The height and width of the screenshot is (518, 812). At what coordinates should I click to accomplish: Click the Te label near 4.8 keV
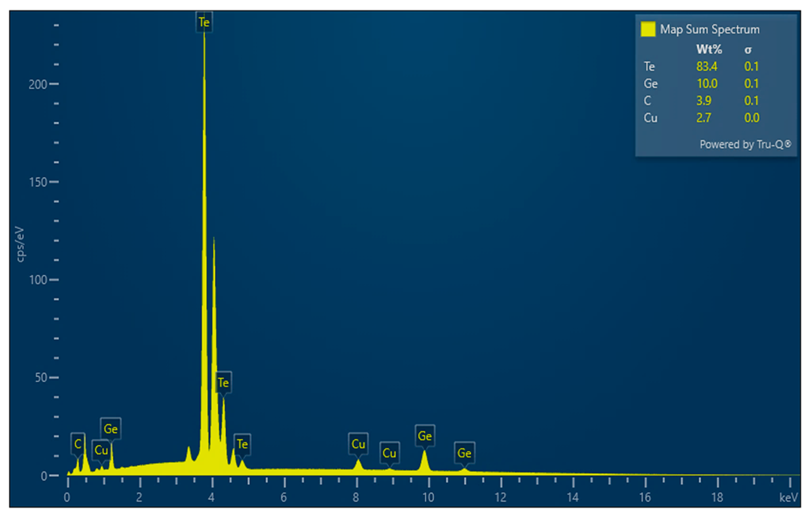(242, 444)
